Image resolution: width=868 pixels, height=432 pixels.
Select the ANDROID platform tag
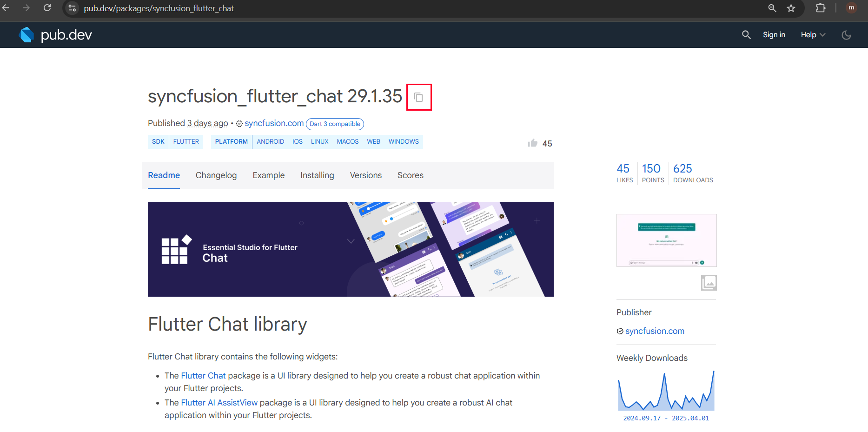pyautogui.click(x=270, y=142)
